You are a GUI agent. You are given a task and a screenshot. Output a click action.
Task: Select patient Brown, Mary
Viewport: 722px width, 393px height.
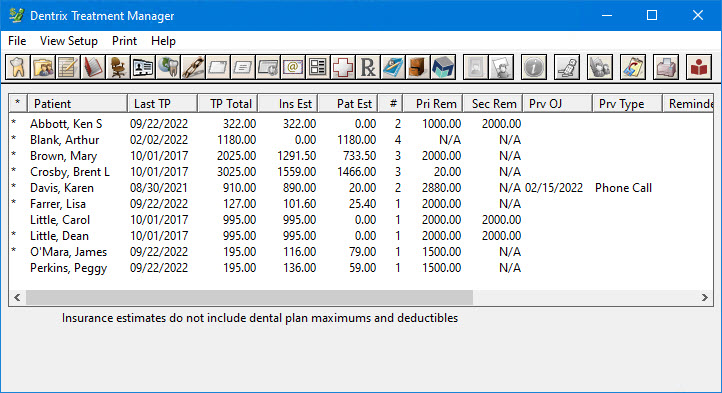click(64, 156)
